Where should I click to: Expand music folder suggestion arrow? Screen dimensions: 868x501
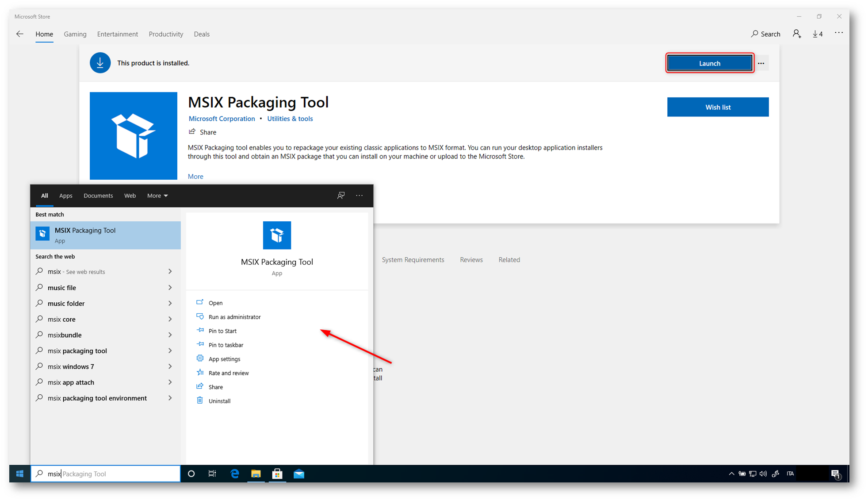coord(170,303)
